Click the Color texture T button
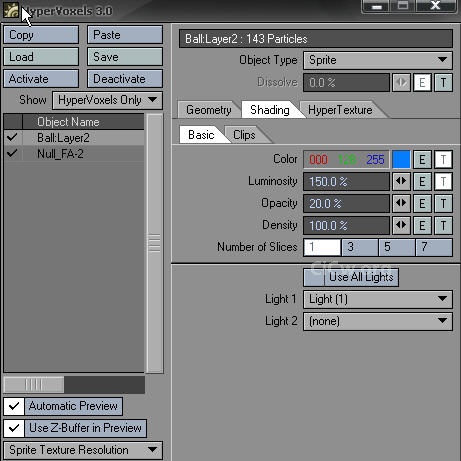 [443, 160]
